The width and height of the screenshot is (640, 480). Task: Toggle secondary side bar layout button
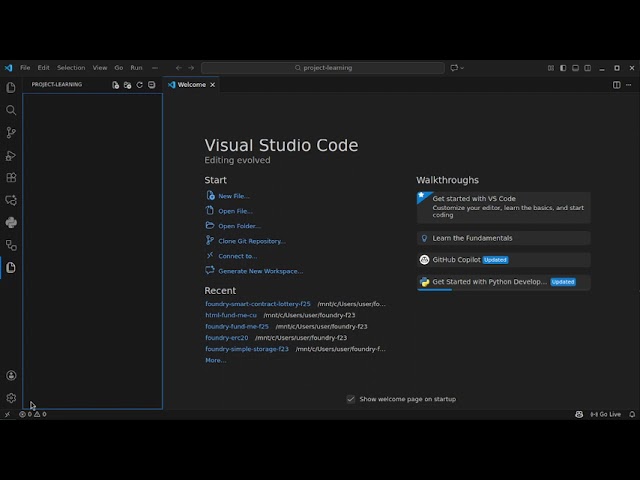pos(587,68)
